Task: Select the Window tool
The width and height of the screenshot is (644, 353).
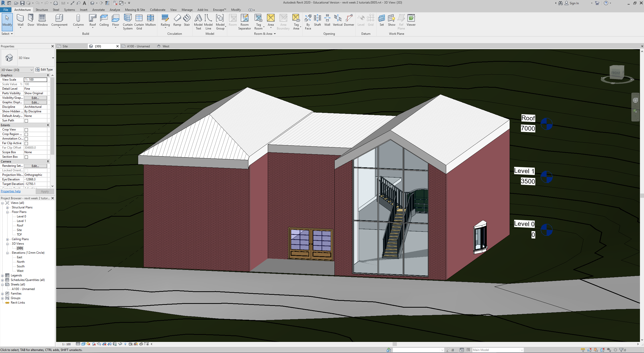Action: [x=42, y=20]
